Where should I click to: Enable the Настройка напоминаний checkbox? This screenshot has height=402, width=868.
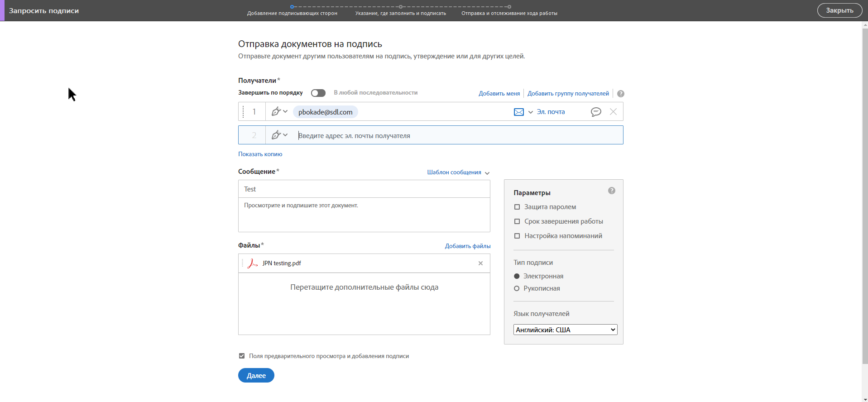pos(517,236)
